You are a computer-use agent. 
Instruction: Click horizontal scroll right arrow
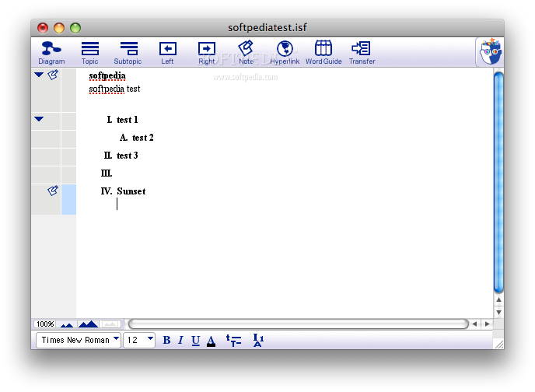tap(488, 324)
